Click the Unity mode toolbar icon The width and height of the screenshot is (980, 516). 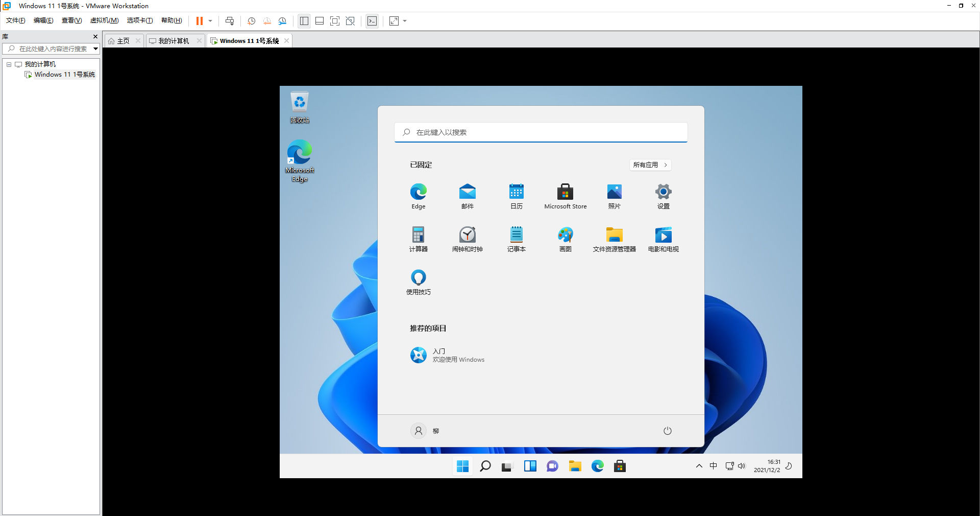350,21
